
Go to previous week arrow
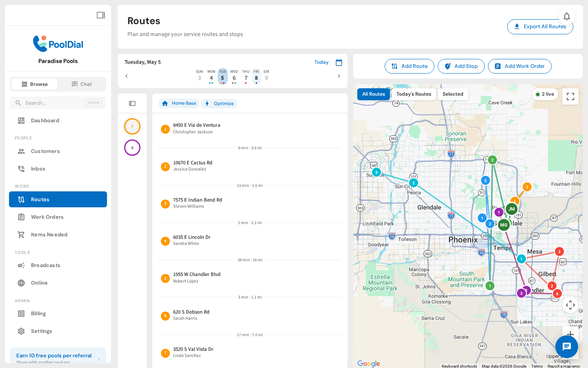[127, 76]
